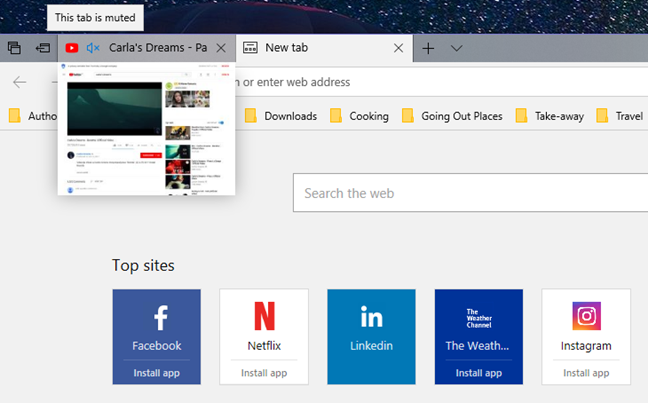This screenshot has width=648, height=403.
Task: Install the Netflix app
Action: [264, 373]
